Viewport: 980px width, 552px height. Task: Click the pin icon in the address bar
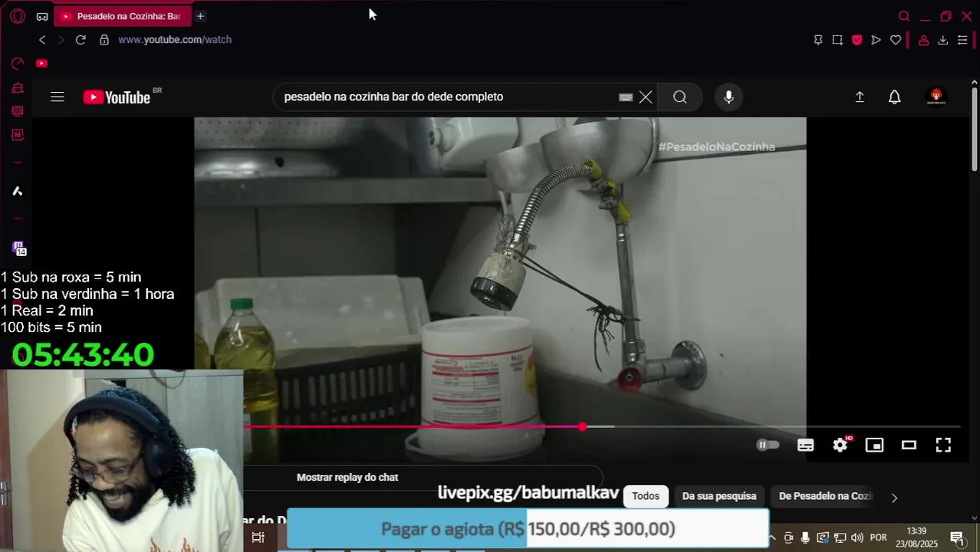pos(818,40)
